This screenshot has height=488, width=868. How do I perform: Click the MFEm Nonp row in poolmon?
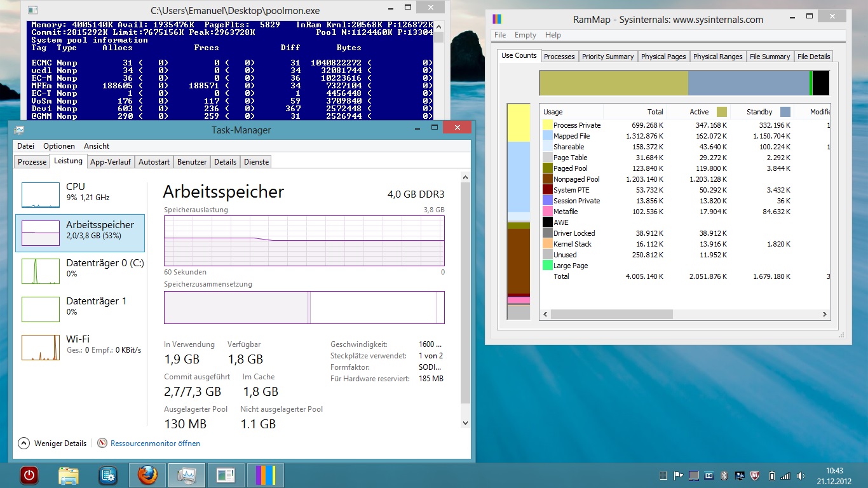point(232,86)
